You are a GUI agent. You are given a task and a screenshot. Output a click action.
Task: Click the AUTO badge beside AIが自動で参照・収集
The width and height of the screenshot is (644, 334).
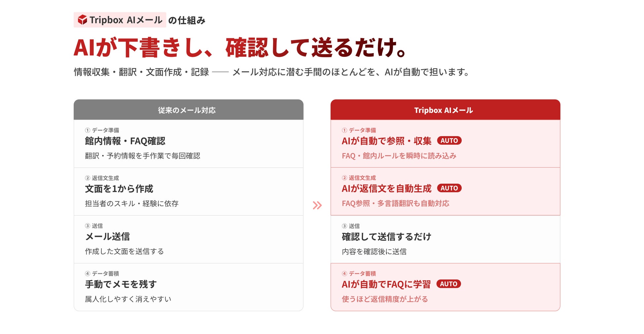[449, 141]
